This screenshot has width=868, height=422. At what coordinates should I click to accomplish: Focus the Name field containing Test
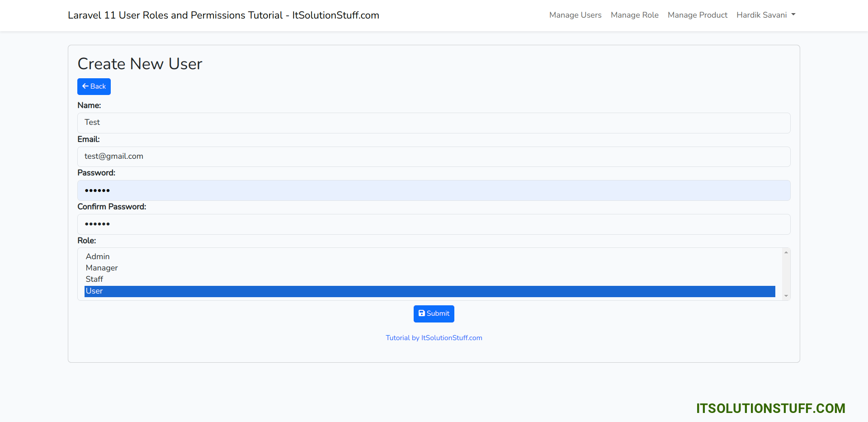(x=434, y=123)
